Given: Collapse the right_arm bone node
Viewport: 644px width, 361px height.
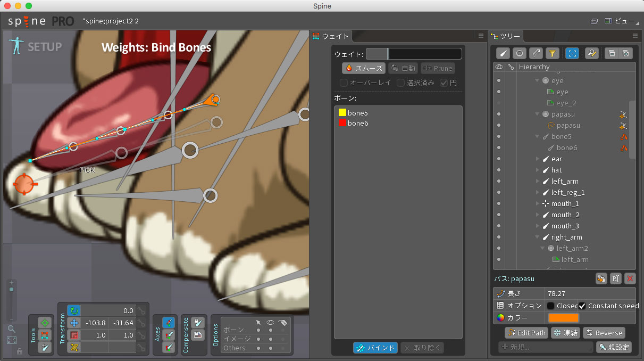Looking at the screenshot, I should pos(538,237).
